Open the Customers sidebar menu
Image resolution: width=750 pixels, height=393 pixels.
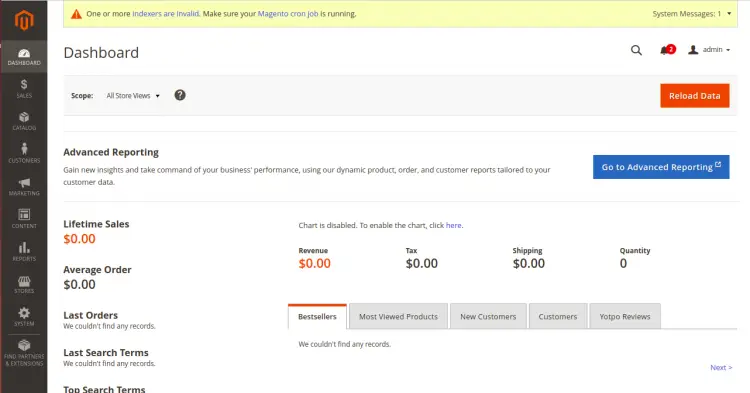point(24,154)
